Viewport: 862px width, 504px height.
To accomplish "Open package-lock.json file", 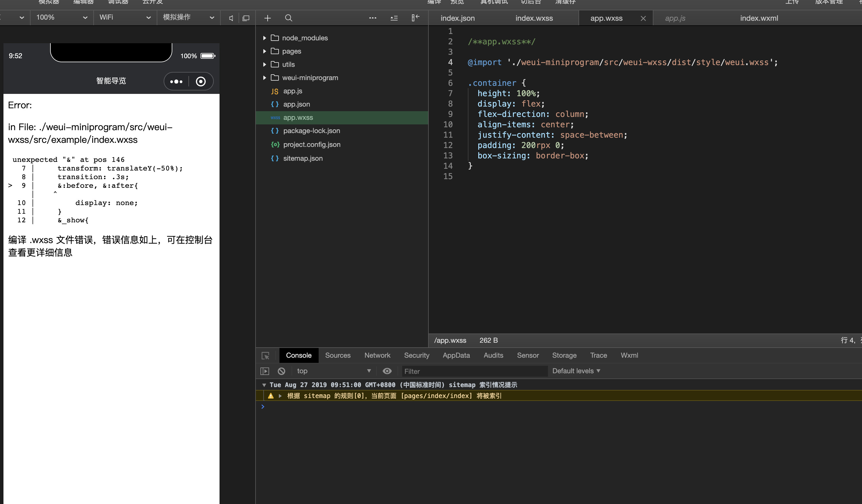I will [342, 131].
